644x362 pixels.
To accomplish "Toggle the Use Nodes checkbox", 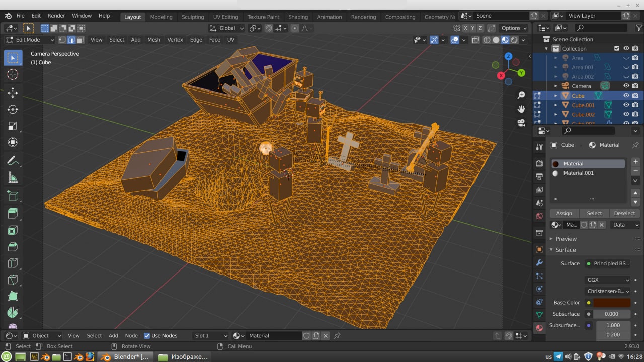I will coord(147,336).
